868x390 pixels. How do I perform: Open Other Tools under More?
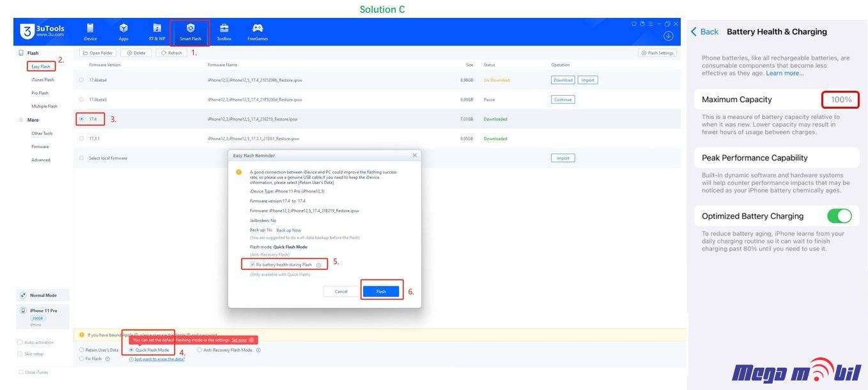[42, 134]
